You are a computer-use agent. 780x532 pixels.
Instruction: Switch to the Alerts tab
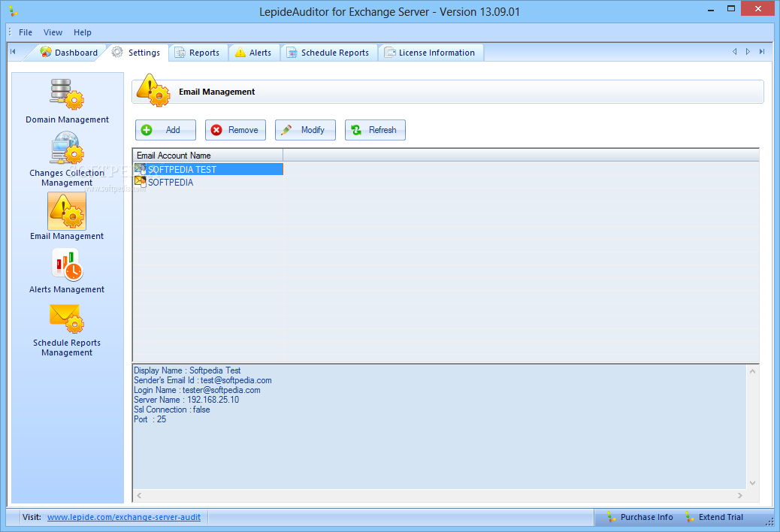[254, 53]
